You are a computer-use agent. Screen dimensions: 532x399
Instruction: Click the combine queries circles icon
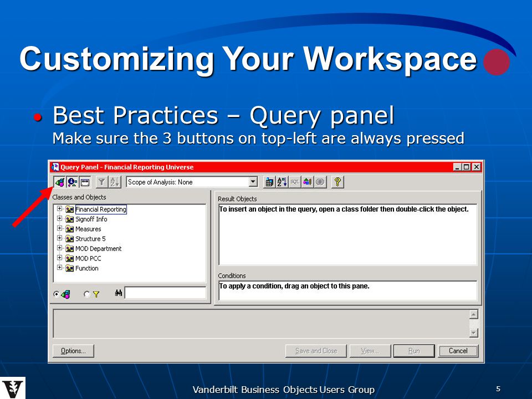pyautogui.click(x=320, y=182)
